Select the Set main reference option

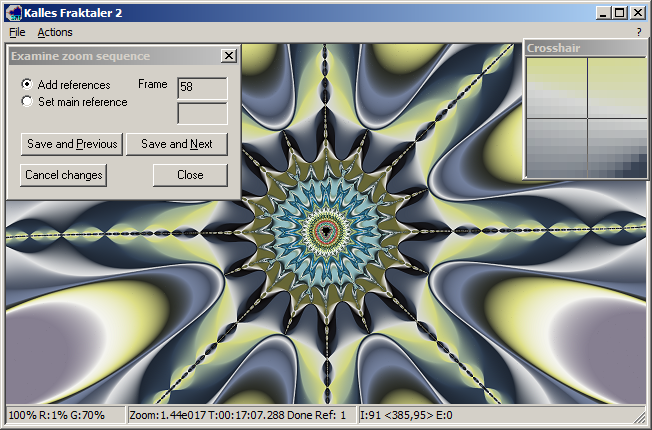pos(27,102)
